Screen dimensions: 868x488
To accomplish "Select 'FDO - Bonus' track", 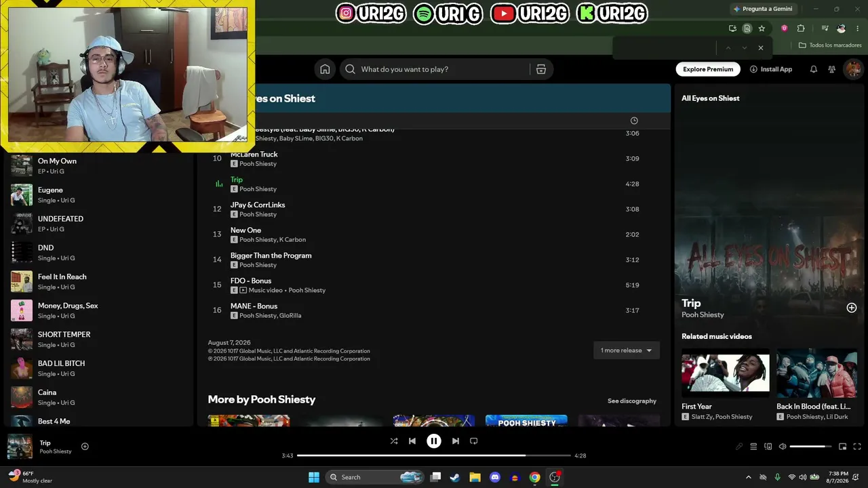I will pyautogui.click(x=251, y=281).
